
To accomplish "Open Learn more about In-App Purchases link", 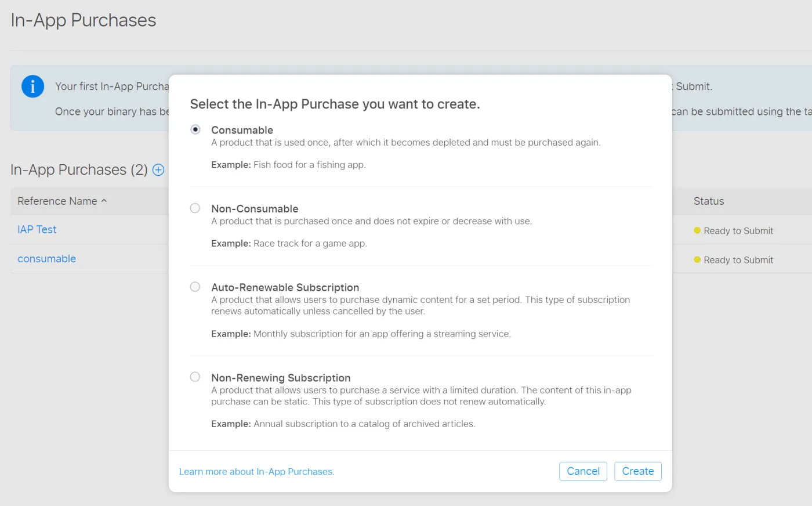I will pyautogui.click(x=256, y=472).
